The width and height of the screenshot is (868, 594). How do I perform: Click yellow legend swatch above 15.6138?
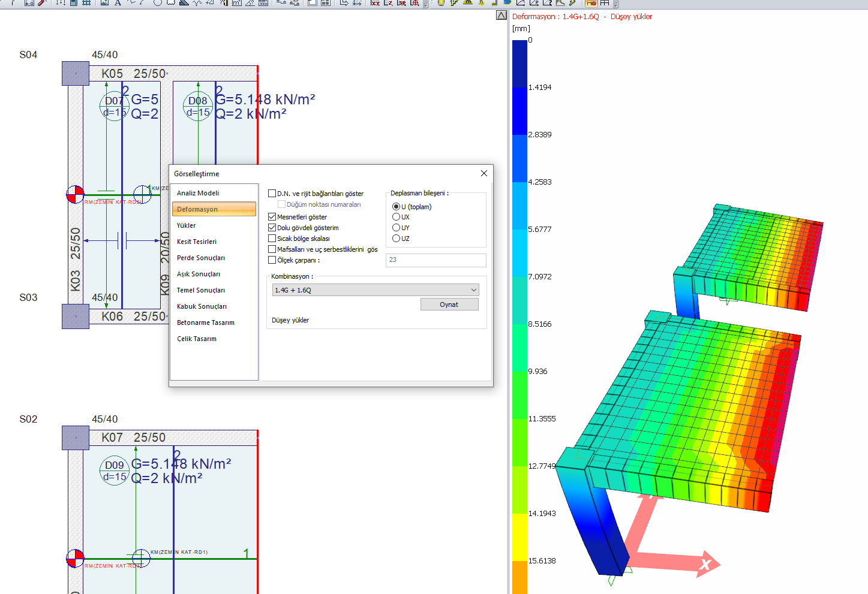tap(519, 537)
